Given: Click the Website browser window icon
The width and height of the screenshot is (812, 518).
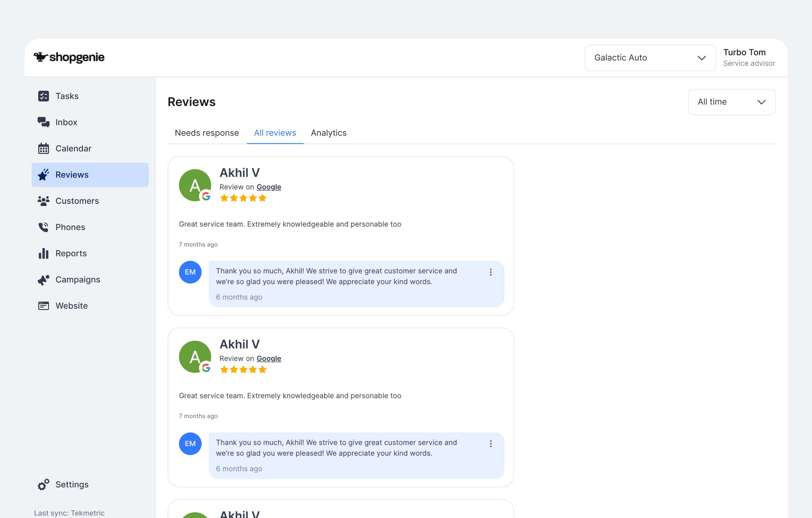Looking at the screenshot, I should pos(43,306).
